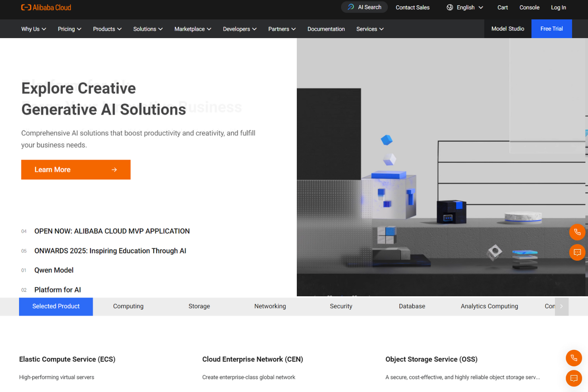Viewport: 588px width, 392px height.
Task: Select the Qwen Model carousel item
Action: pyautogui.click(x=54, y=270)
